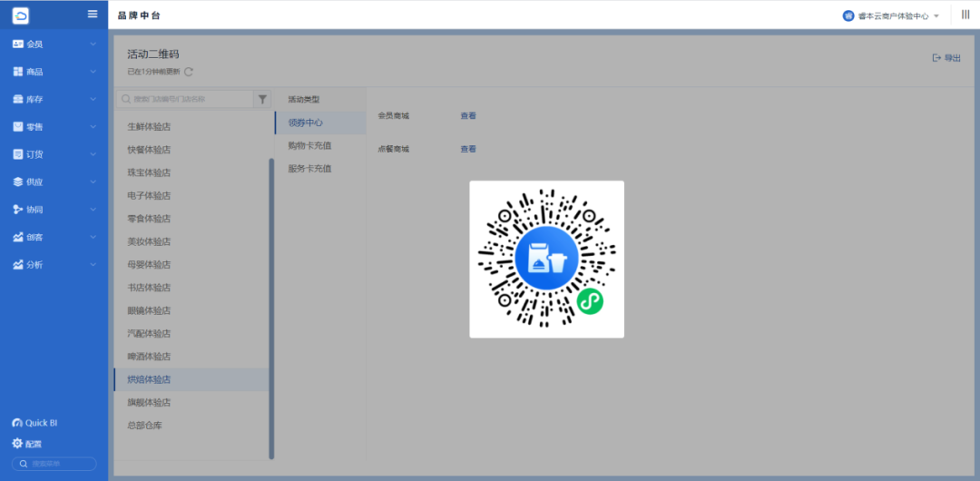This screenshot has height=481, width=980.
Task: Click the WeChat mini program QR code
Action: click(547, 259)
